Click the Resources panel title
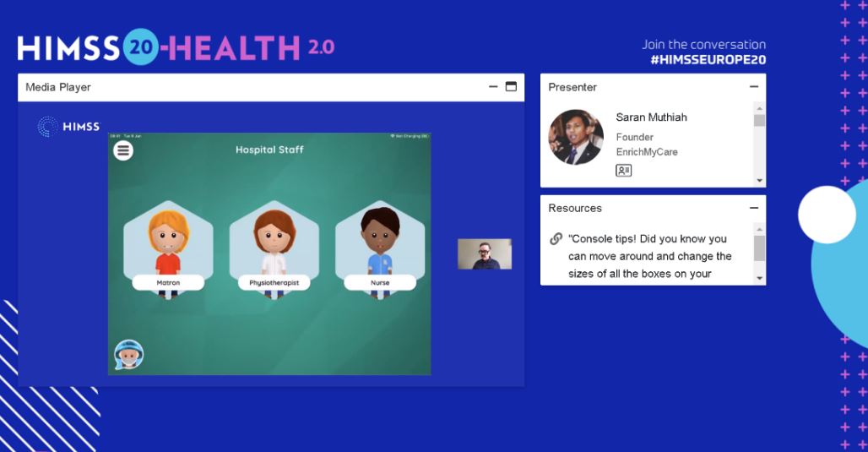Viewport: 868px width, 452px height. click(575, 209)
